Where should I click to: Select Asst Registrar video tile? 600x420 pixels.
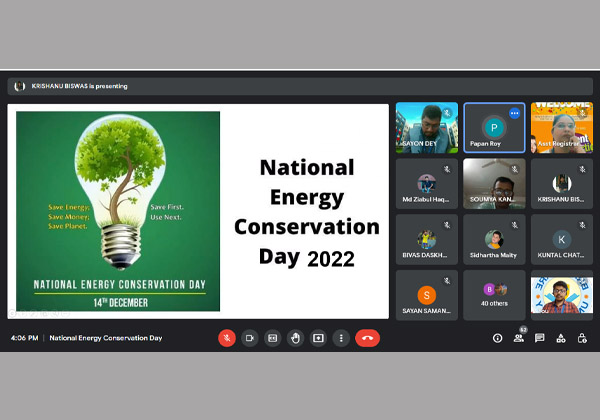(562, 128)
